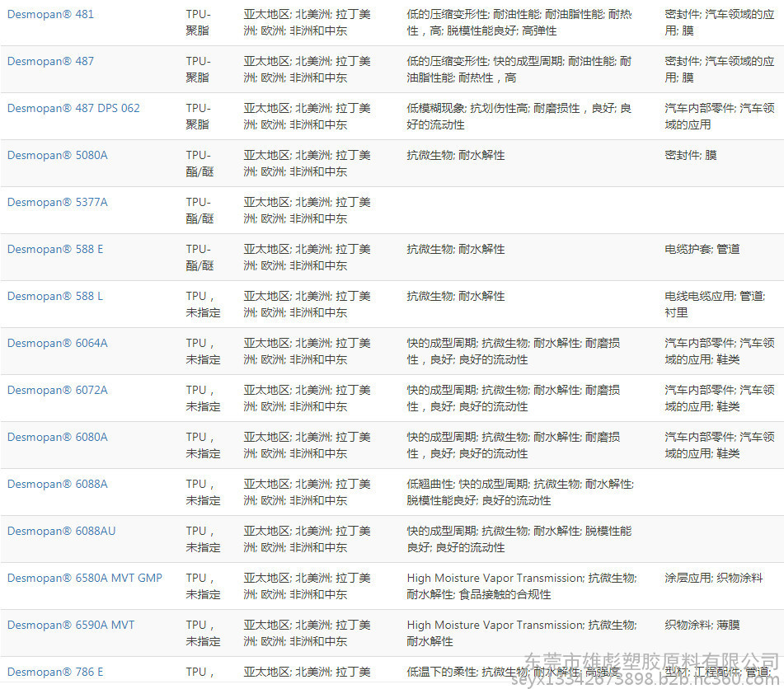Select the '食品接触的合规性' features text in the 6580A row
This screenshot has width=784, height=689.
tap(505, 594)
